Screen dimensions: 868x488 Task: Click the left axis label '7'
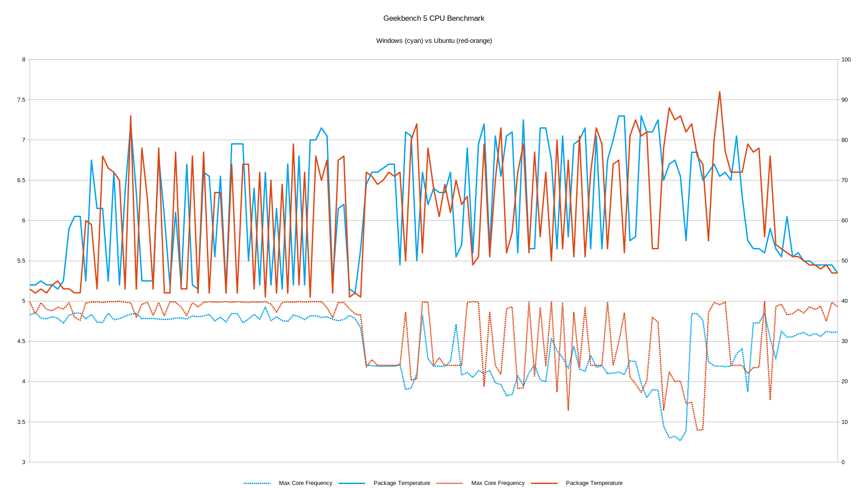[24, 140]
